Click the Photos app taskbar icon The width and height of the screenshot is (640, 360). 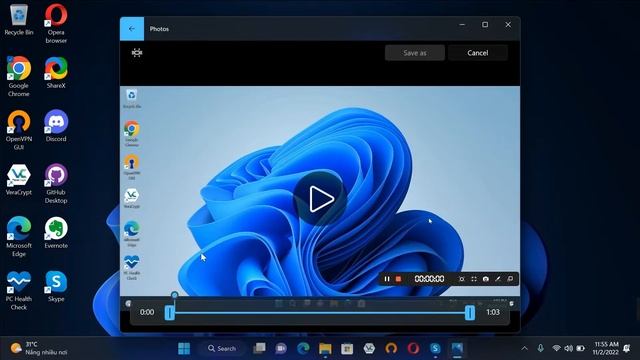coord(457,348)
